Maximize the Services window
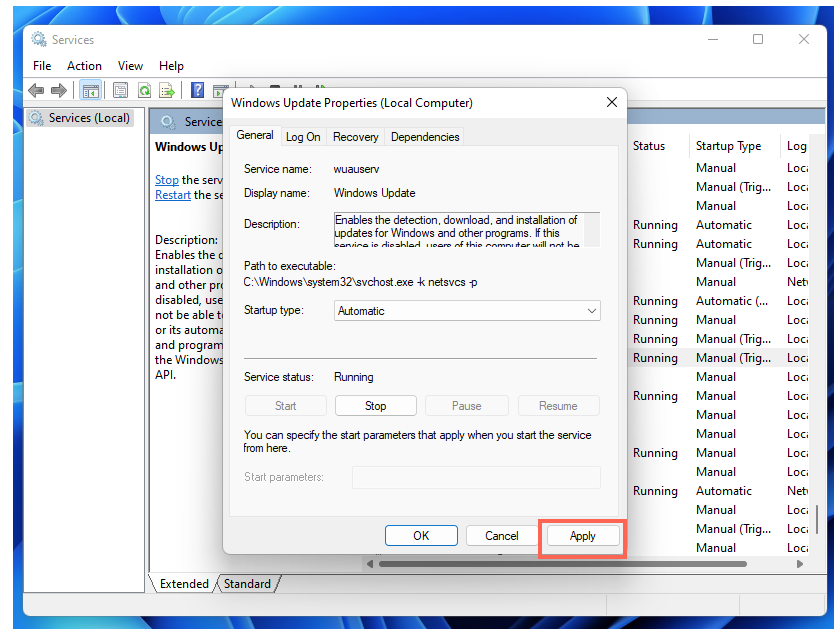 758,39
